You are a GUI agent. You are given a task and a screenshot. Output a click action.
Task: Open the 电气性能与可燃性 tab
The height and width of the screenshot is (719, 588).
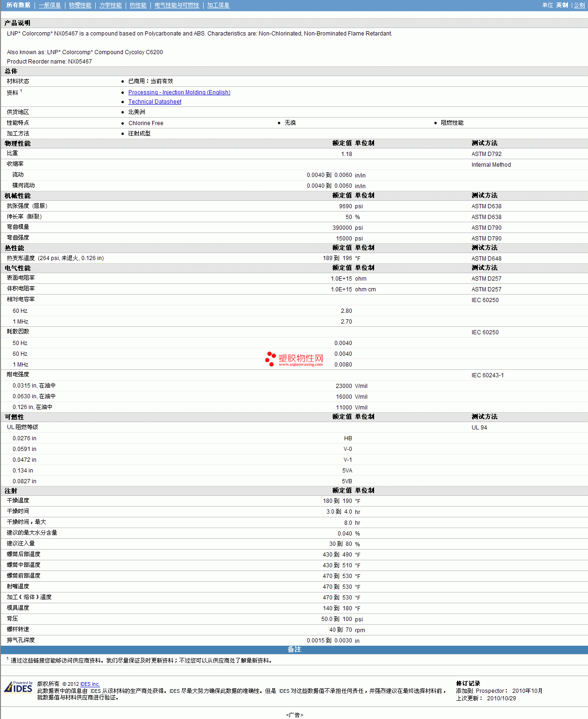(x=177, y=5)
